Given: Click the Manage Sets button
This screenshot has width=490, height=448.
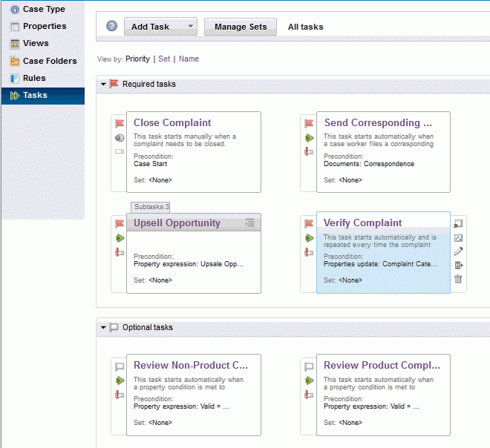Looking at the screenshot, I should pyautogui.click(x=240, y=27).
